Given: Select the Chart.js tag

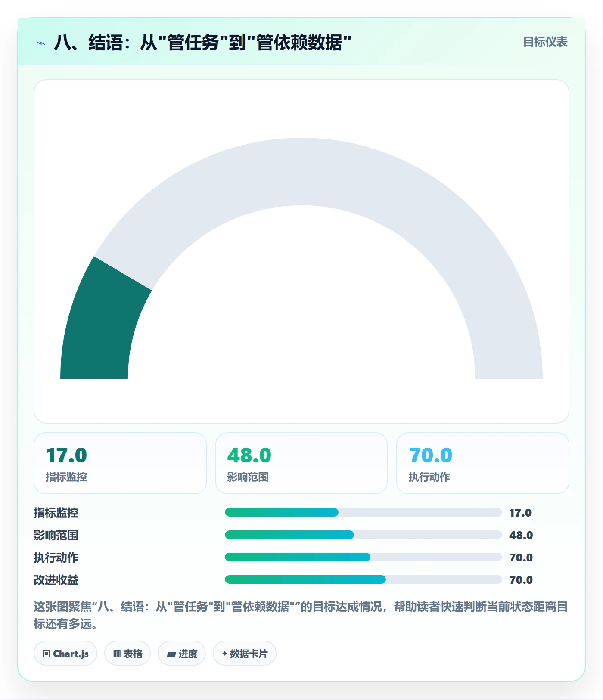Looking at the screenshot, I should click(65, 654).
